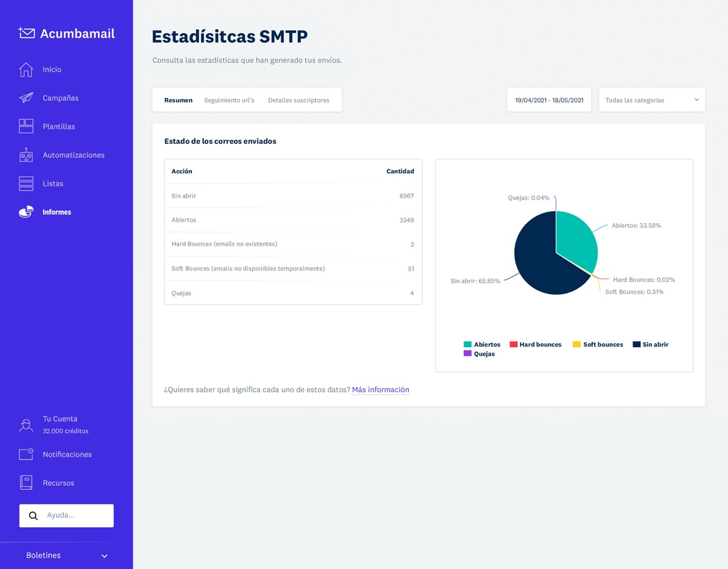Screen dimensions: 728x569
Task: Select the Informes pie chart icon
Action: (x=26, y=212)
